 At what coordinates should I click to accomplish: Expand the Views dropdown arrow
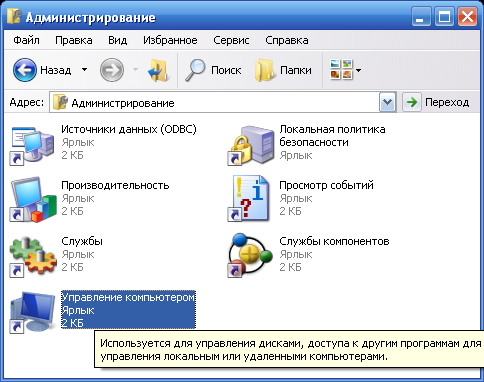click(x=358, y=70)
